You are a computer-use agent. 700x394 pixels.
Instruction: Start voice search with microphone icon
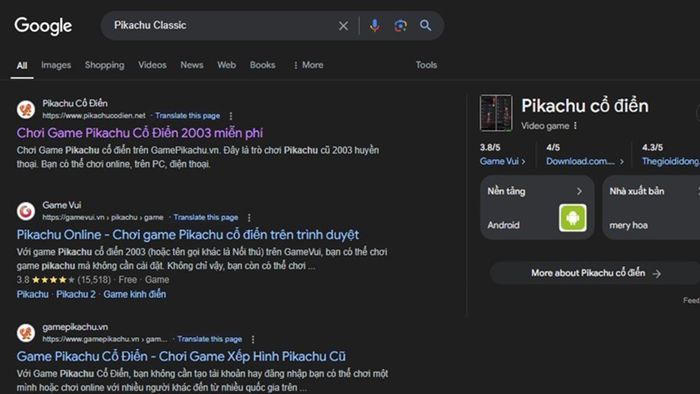[375, 25]
